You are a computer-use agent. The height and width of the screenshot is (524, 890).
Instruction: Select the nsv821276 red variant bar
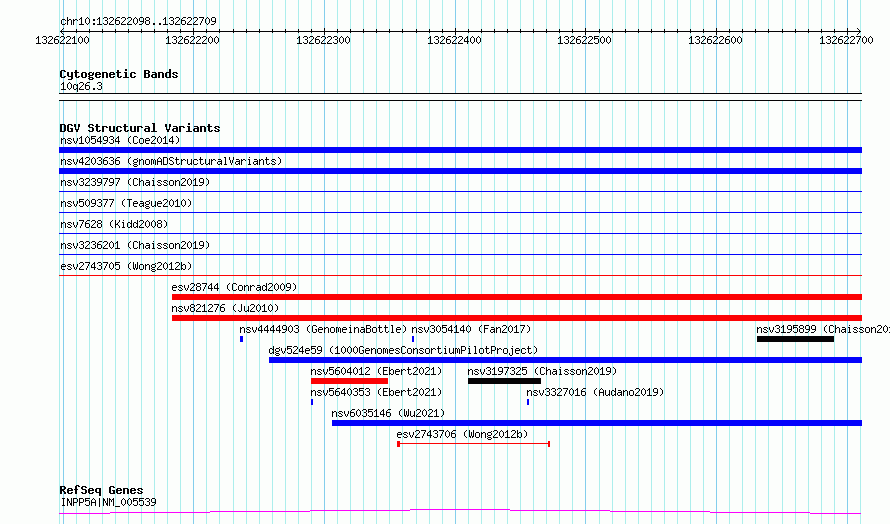coord(517,318)
